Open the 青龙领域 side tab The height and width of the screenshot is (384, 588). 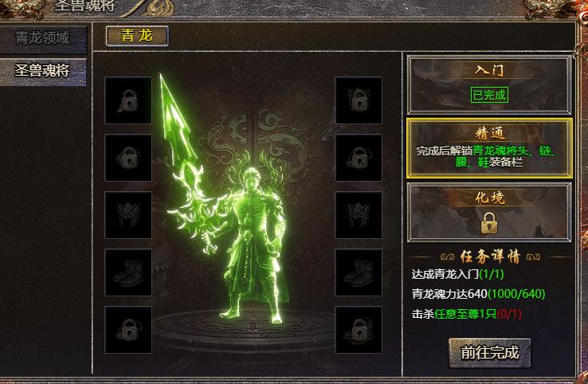[x=43, y=39]
